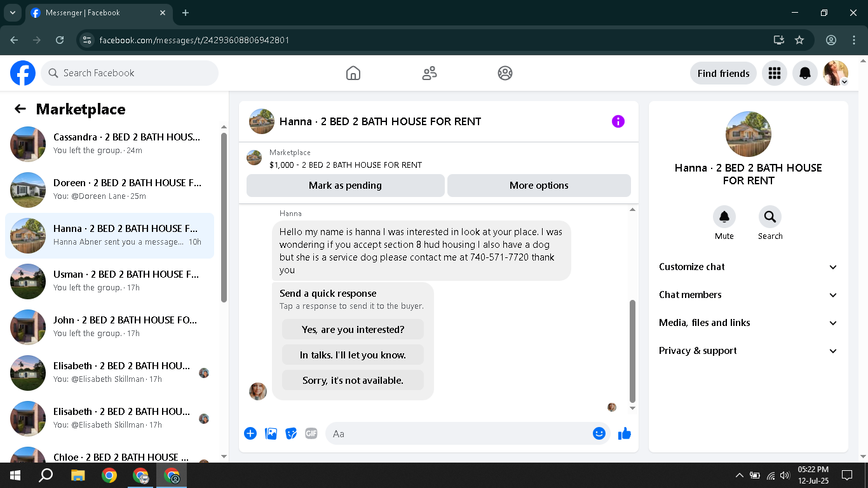Open Chrome three-dot menu
The width and height of the screenshot is (868, 488).
[853, 40]
